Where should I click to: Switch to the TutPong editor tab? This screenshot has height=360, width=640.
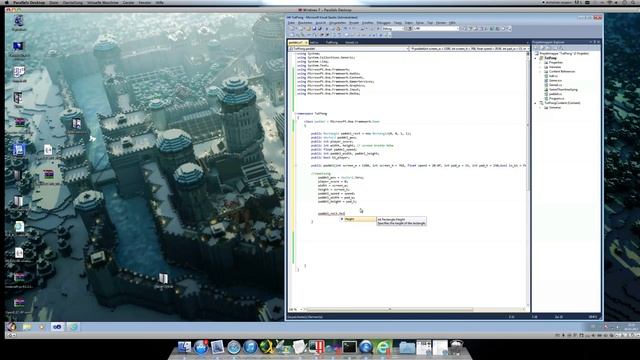tap(332, 42)
